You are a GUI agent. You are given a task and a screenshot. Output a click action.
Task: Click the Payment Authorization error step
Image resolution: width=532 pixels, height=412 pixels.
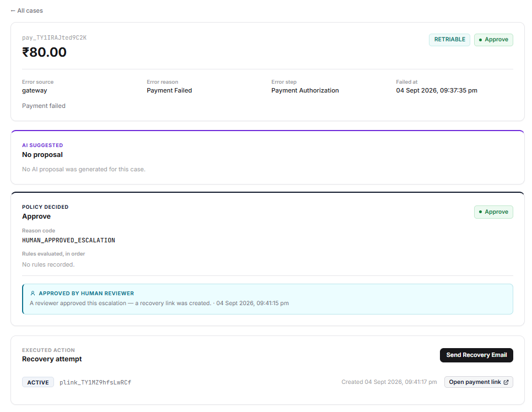[305, 90]
